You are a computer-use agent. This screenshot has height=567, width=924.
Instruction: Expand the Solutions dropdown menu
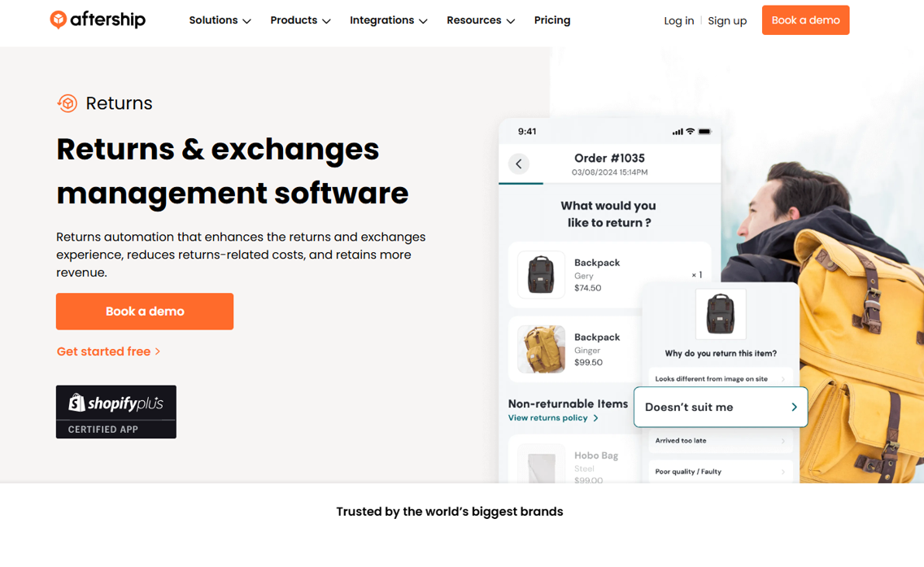pos(220,20)
